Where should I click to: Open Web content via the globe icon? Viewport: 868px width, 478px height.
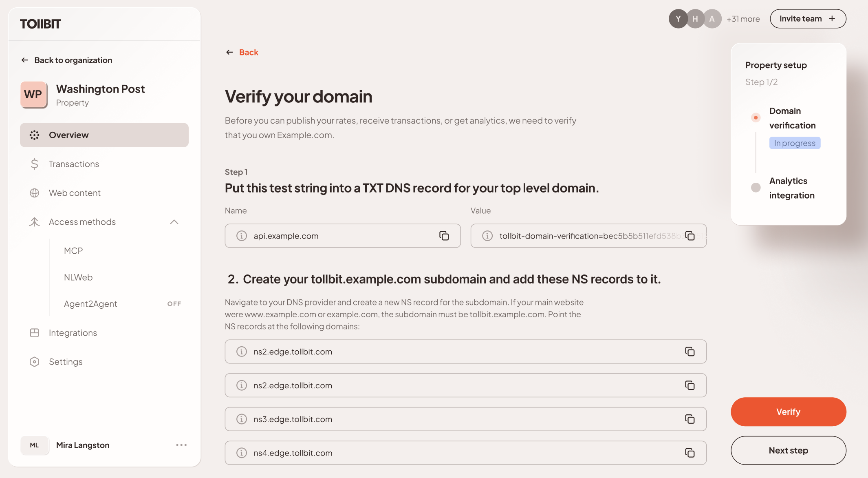(x=34, y=193)
